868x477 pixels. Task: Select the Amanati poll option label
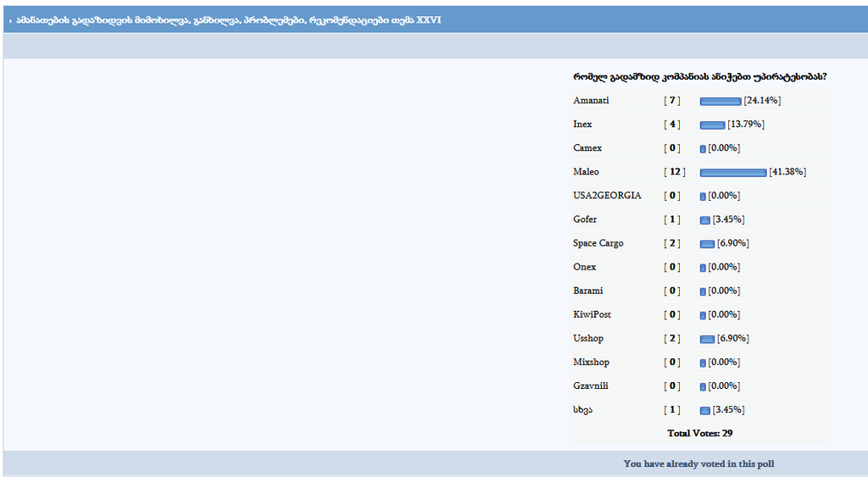tap(591, 100)
